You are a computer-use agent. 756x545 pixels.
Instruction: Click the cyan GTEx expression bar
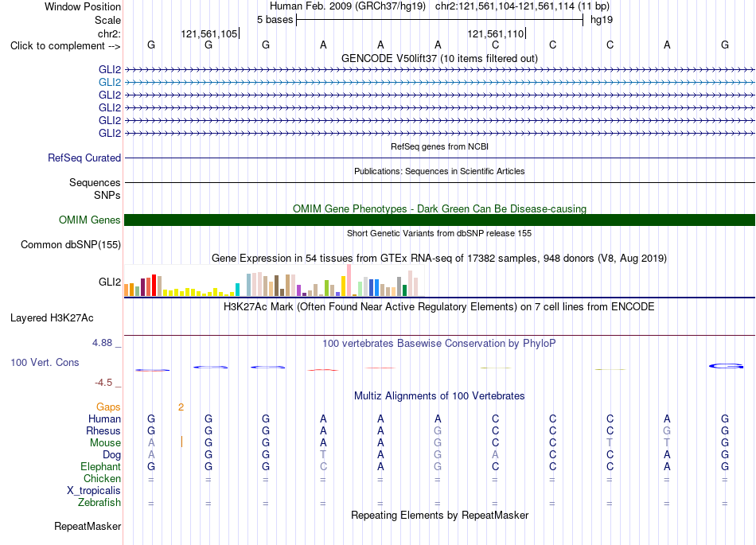click(x=237, y=290)
